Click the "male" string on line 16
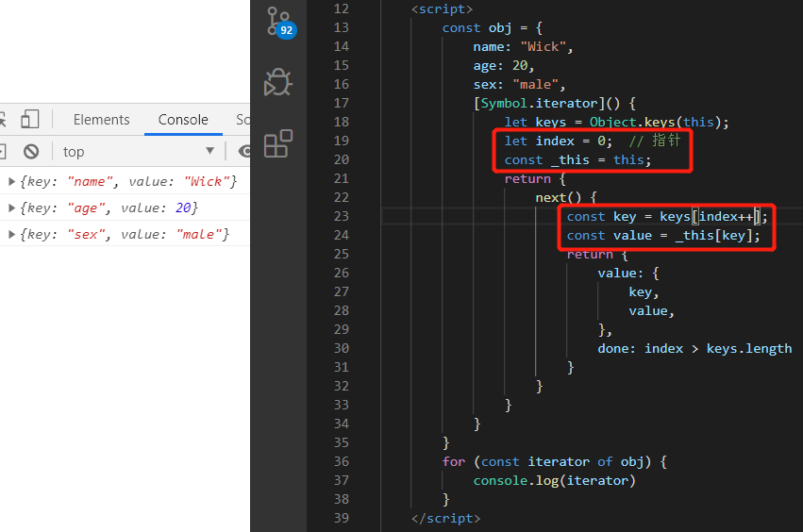The image size is (803, 532). coord(536,85)
